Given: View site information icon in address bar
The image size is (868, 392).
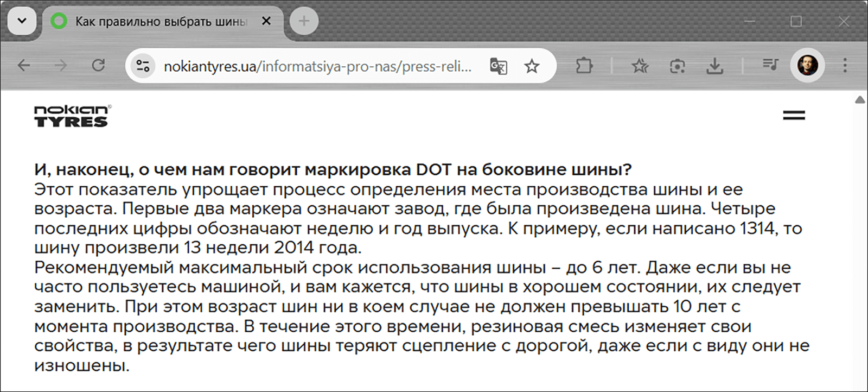Looking at the screenshot, I should 143,66.
